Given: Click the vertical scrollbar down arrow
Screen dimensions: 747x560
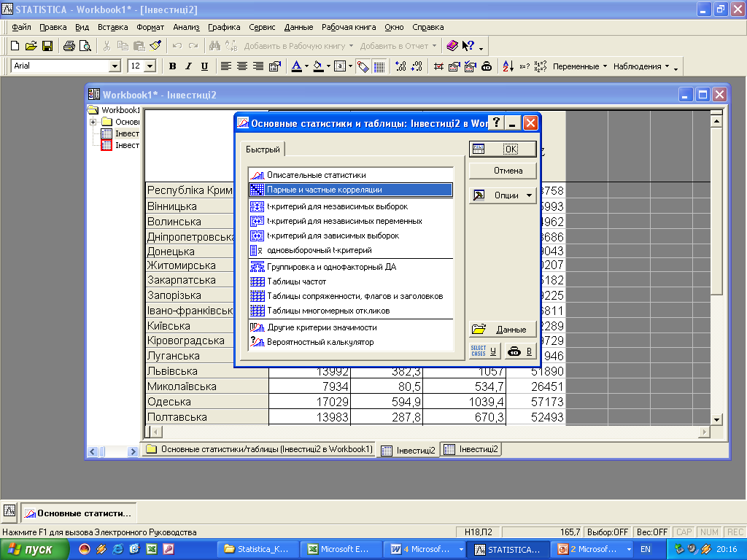Looking at the screenshot, I should (x=716, y=419).
